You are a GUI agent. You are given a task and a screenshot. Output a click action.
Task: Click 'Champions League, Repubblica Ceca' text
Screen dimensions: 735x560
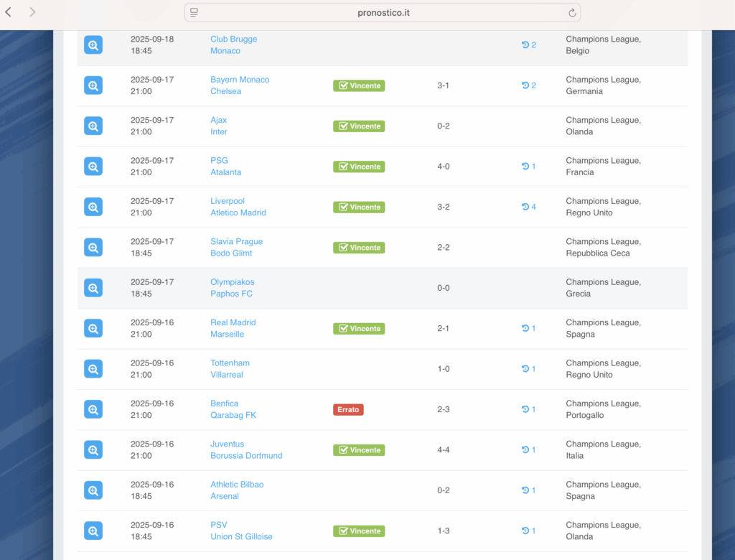click(603, 247)
